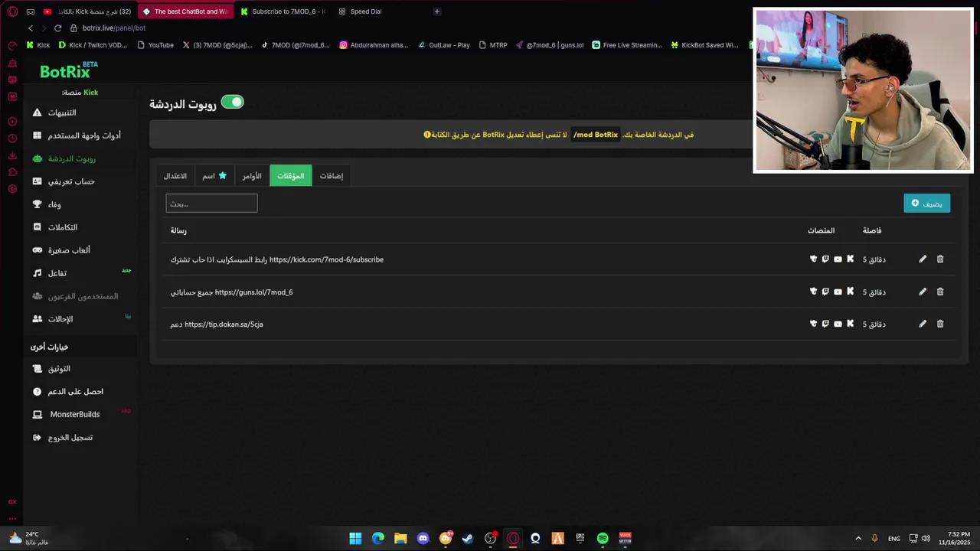Open a new browser tab
Screen dimensions: 980x551
(437, 11)
